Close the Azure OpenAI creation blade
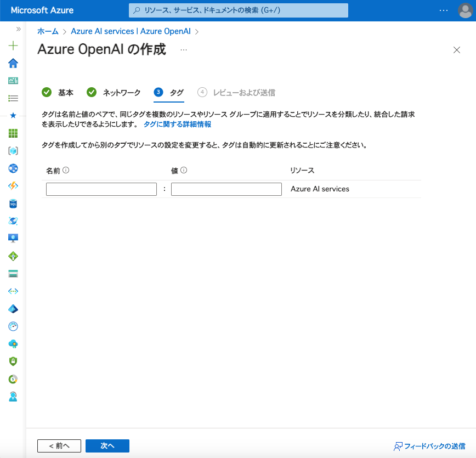The height and width of the screenshot is (458, 476). [x=457, y=50]
